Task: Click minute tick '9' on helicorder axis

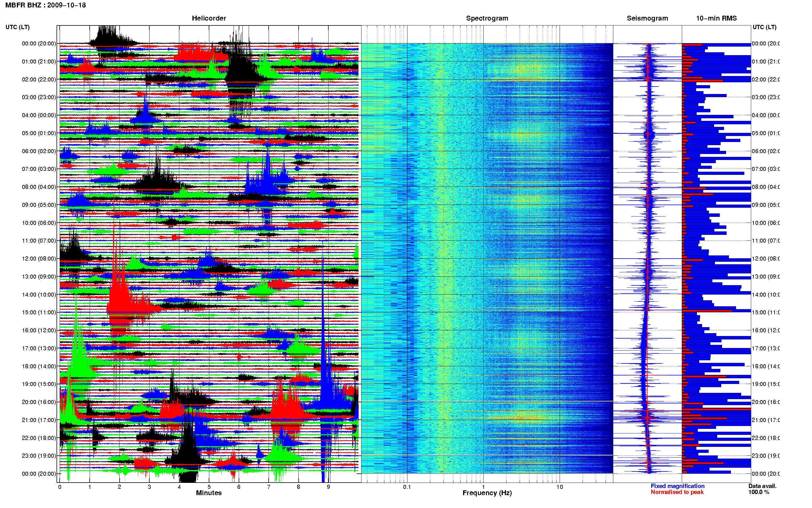Action: pyautogui.click(x=328, y=487)
